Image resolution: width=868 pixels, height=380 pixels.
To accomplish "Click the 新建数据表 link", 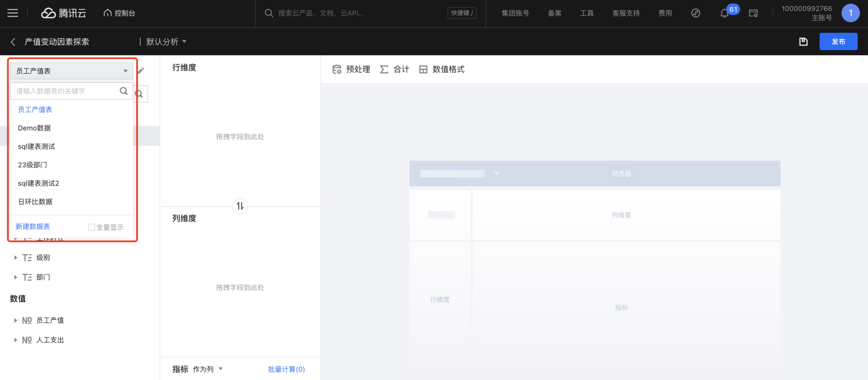I will click(33, 227).
